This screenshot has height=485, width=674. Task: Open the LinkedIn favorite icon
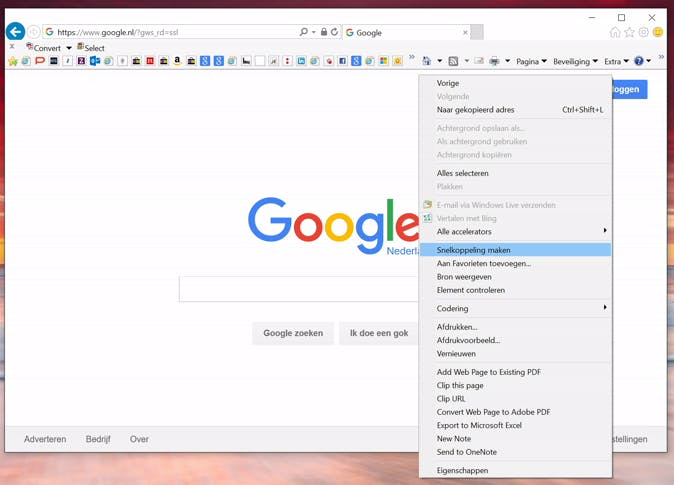pyautogui.click(x=301, y=61)
